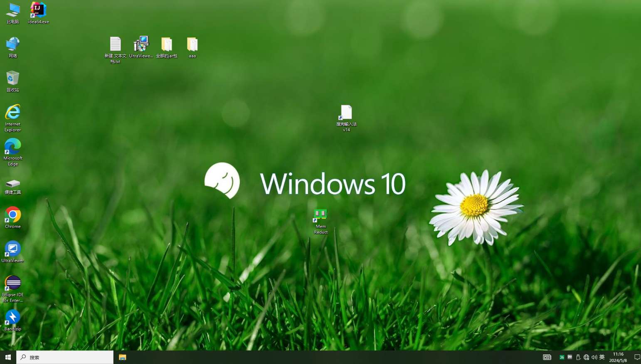Select the 网络 (Network) desktop icon
This screenshot has height=364, width=641.
pos(12,47)
